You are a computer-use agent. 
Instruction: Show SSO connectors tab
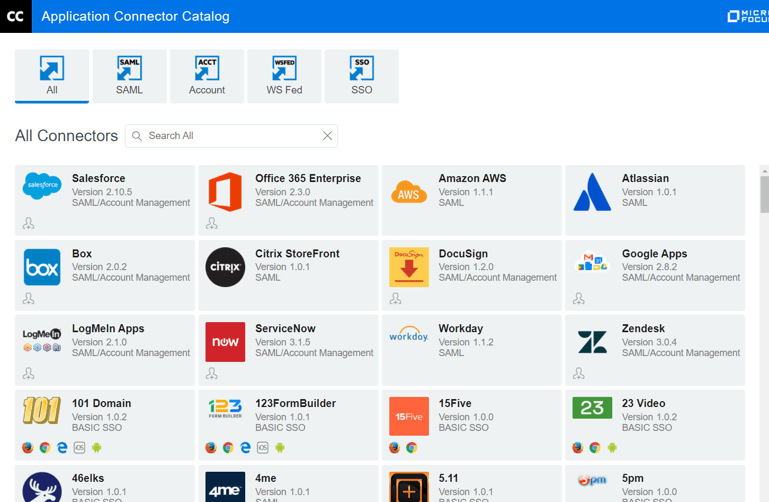click(x=361, y=76)
